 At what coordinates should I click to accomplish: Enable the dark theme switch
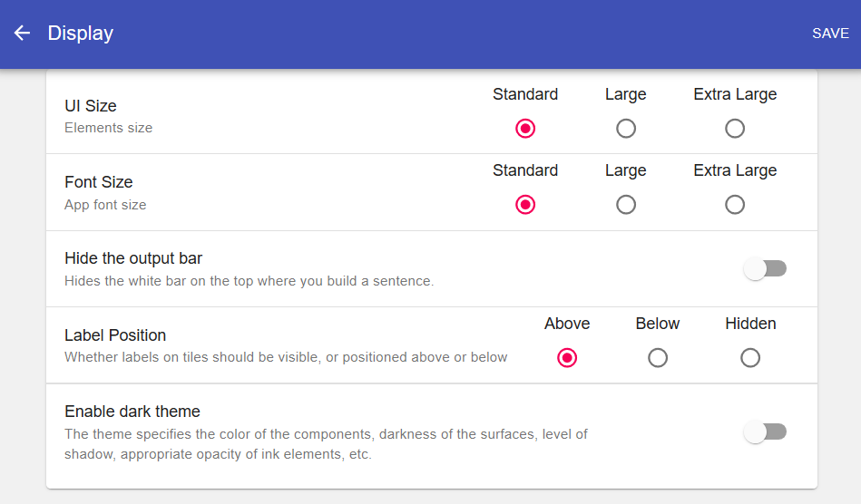[x=765, y=432]
